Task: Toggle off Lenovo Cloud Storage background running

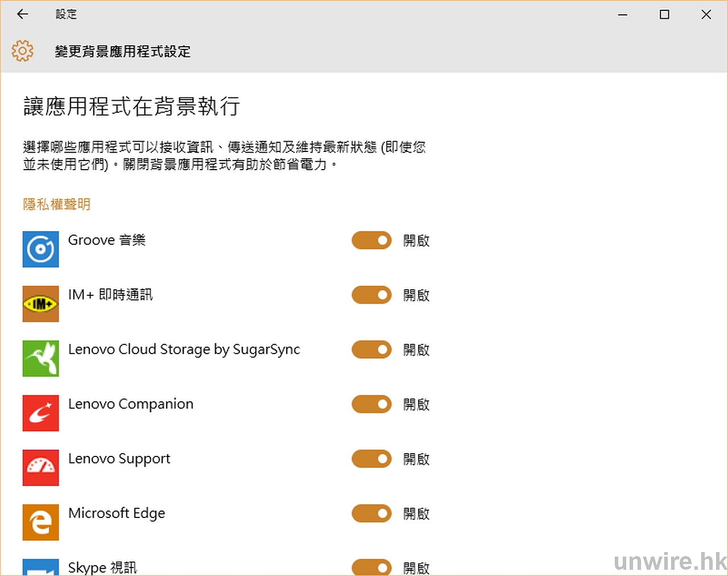Action: [371, 350]
